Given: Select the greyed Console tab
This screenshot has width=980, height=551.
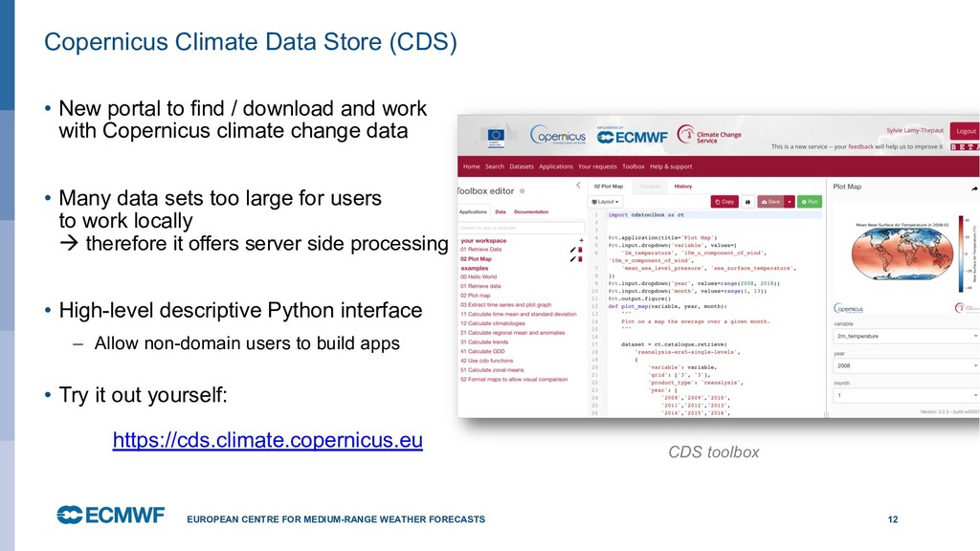Looking at the screenshot, I should (650, 187).
